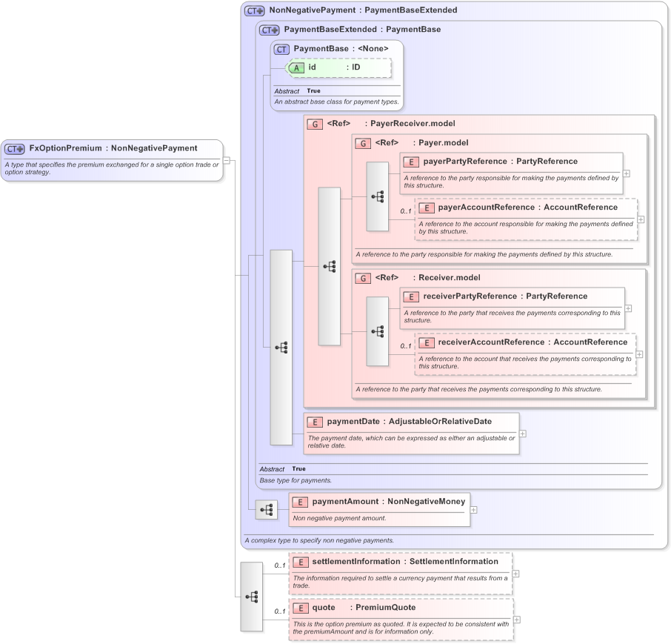The image size is (671, 644).
Task: Click the E icon of payerPartyReference
Action: 411,162
